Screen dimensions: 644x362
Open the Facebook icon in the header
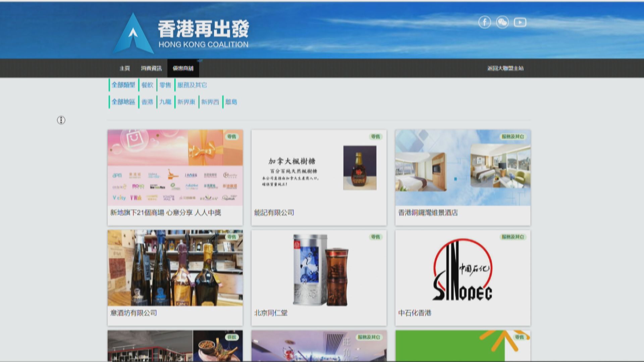[484, 22]
